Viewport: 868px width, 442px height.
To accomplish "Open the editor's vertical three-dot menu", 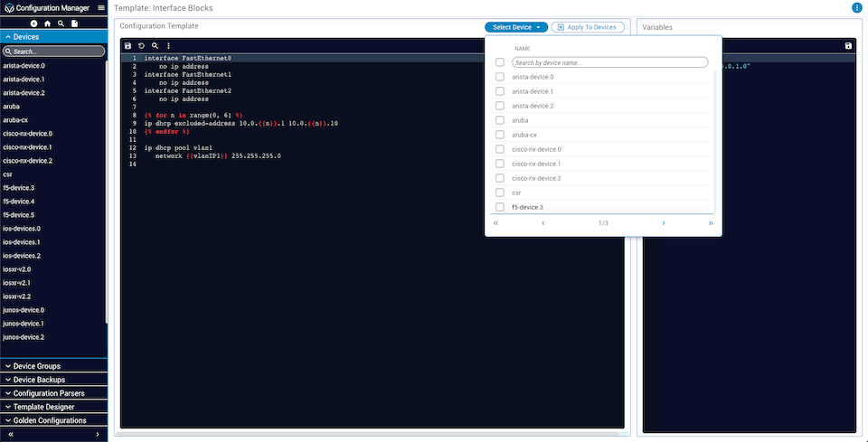I will click(168, 45).
